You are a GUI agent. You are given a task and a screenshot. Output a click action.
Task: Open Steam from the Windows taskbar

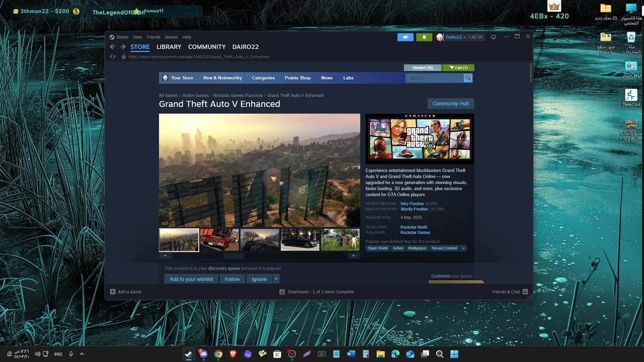click(188, 354)
